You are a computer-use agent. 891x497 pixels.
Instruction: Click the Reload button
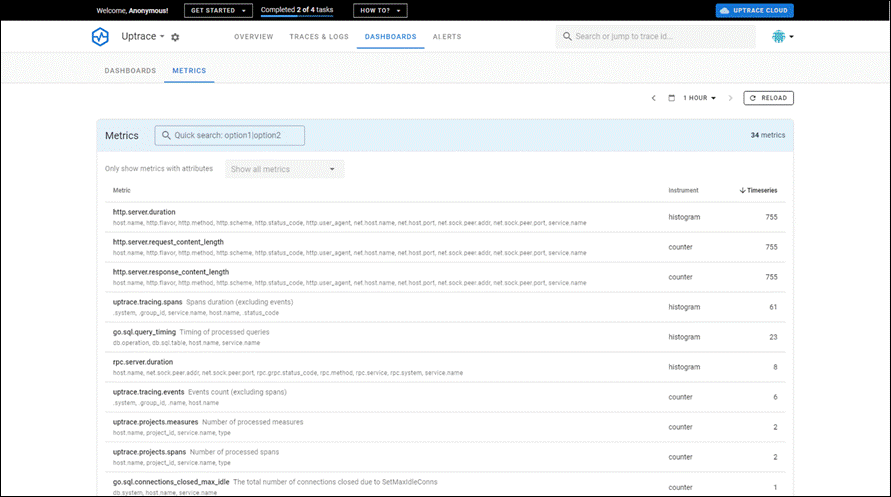coord(768,98)
